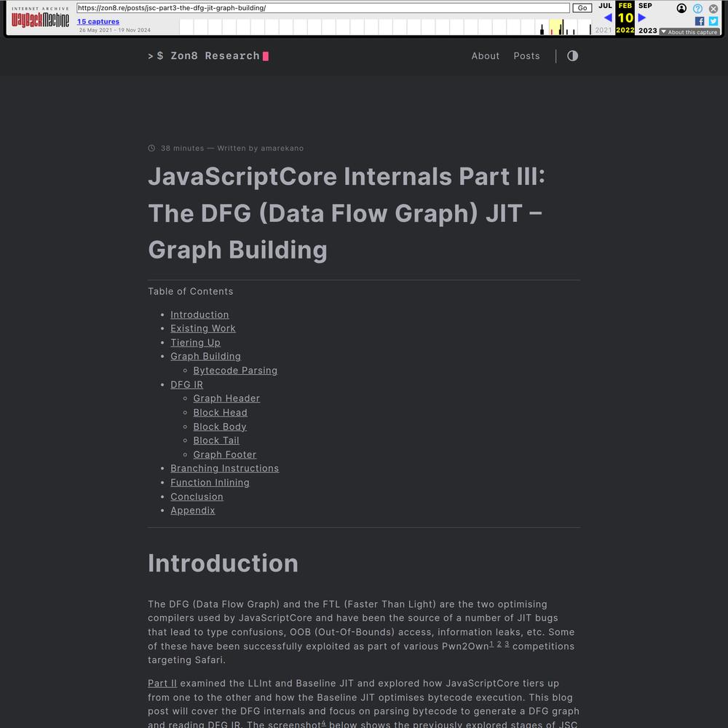Close the Wayback Machine toolbar
The height and width of the screenshot is (728, 728).
tap(713, 8)
